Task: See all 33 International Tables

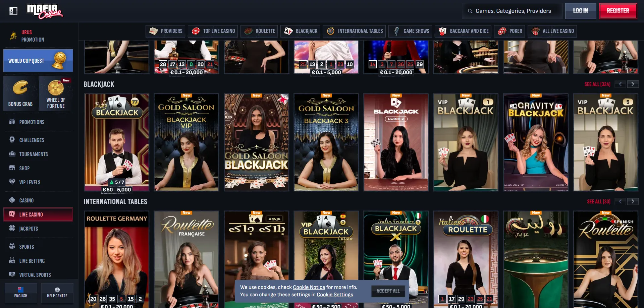Action: tap(599, 201)
